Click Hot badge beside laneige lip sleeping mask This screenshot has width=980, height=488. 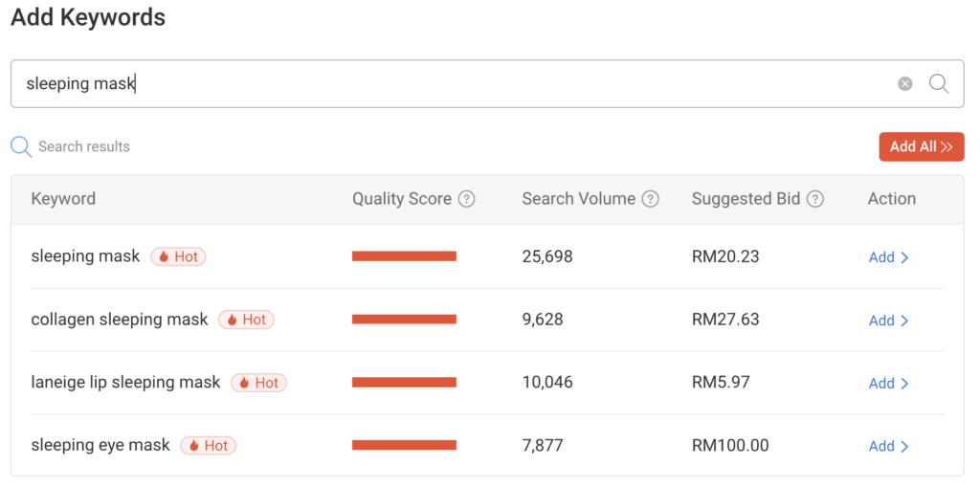point(258,383)
